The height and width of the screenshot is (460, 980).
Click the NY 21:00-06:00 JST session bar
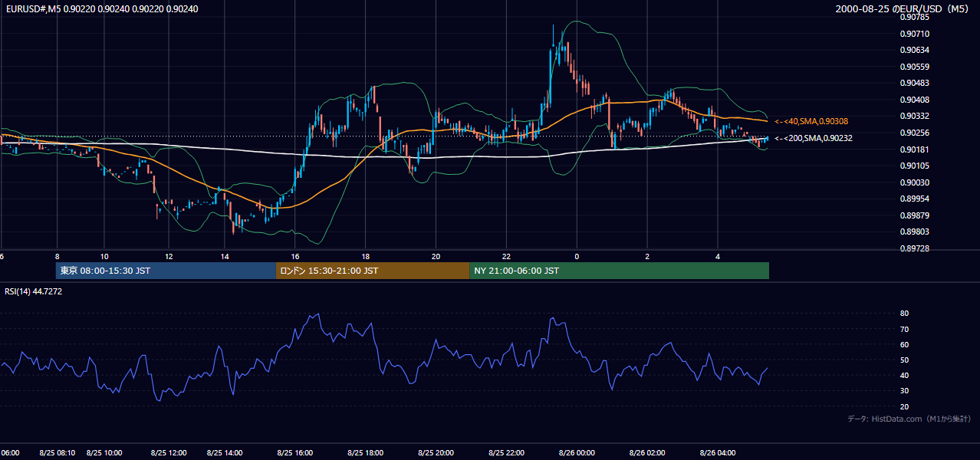619,271
